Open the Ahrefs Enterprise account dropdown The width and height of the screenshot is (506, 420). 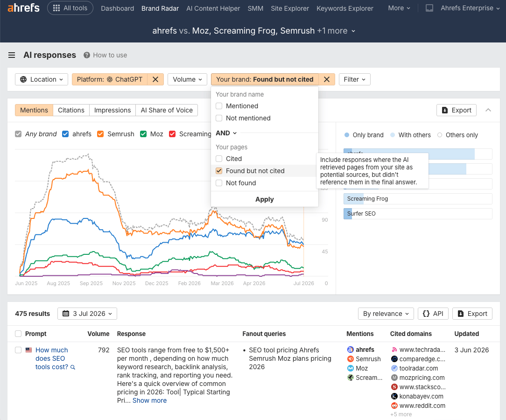coord(470,8)
